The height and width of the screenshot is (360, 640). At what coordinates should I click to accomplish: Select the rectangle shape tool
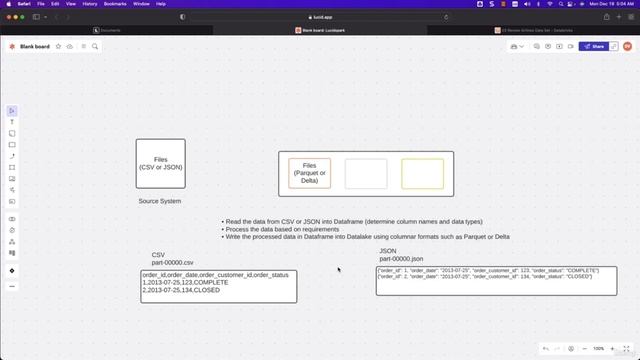click(12, 145)
